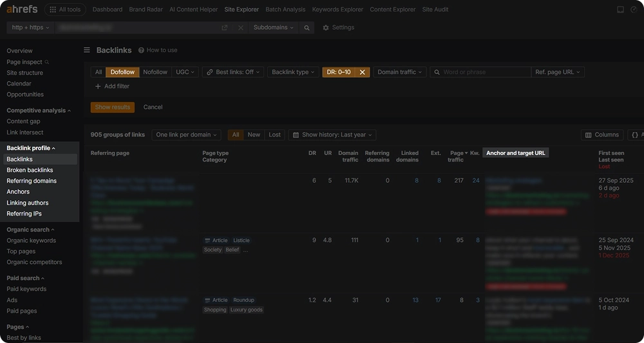Select the Nofollow filter

[155, 72]
